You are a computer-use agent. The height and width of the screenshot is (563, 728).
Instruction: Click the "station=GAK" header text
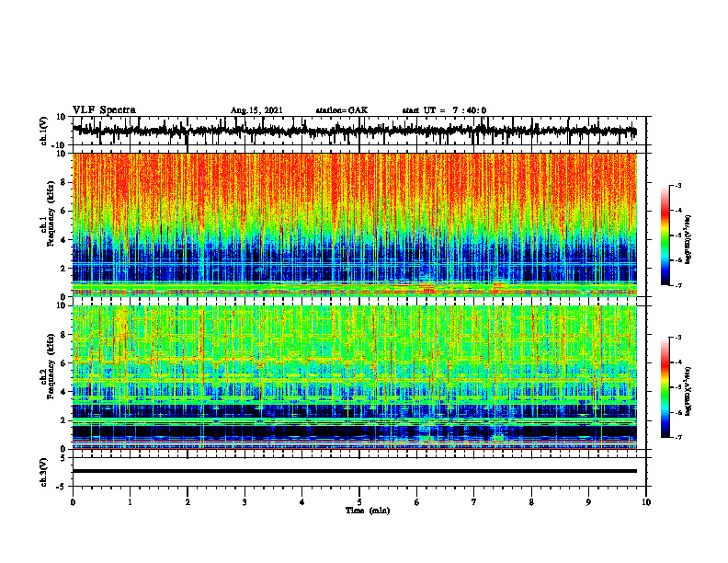click(x=342, y=110)
